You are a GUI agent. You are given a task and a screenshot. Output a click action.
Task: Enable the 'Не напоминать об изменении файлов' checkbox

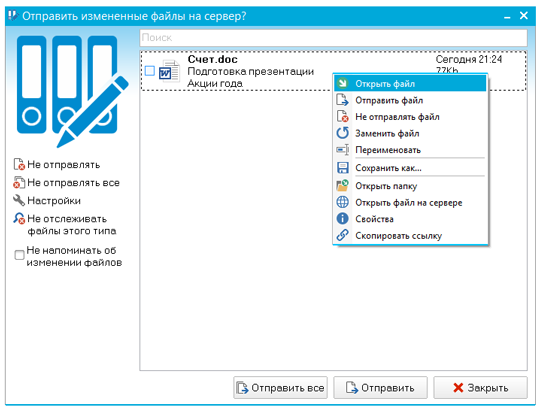point(19,255)
